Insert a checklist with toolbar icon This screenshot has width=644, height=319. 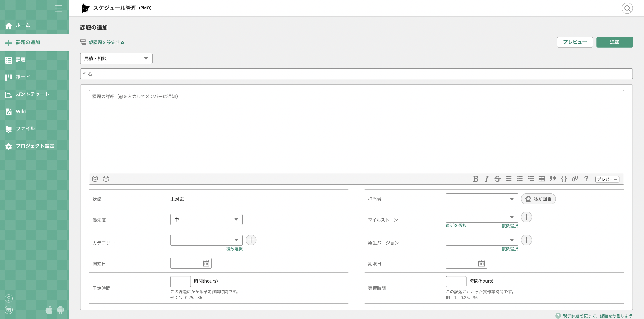[x=531, y=179]
